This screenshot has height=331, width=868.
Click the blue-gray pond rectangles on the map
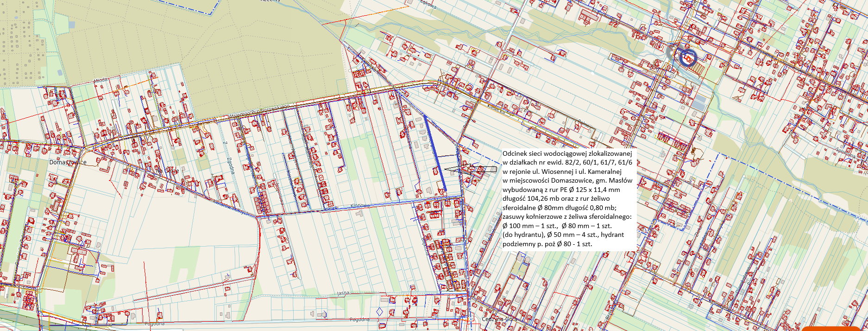pyautogui.click(x=699, y=103)
